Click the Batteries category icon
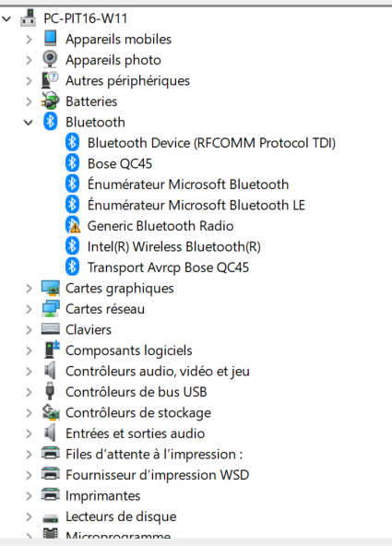Screen dimensions: 392x546 coord(50,101)
